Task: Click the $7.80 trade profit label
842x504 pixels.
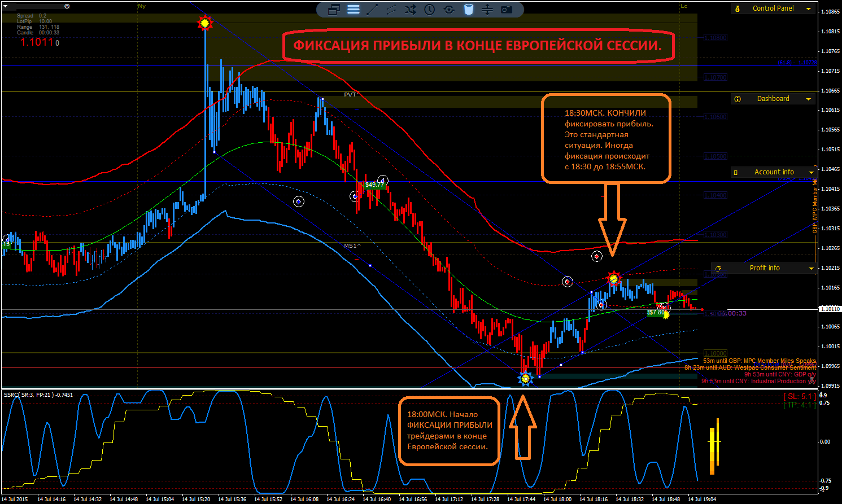Action: pyautogui.click(x=656, y=312)
